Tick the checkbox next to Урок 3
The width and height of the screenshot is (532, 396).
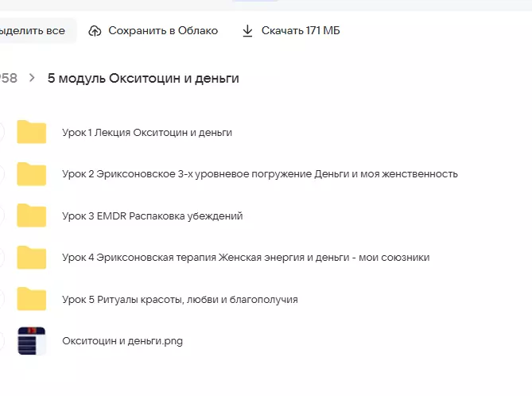point(2,215)
